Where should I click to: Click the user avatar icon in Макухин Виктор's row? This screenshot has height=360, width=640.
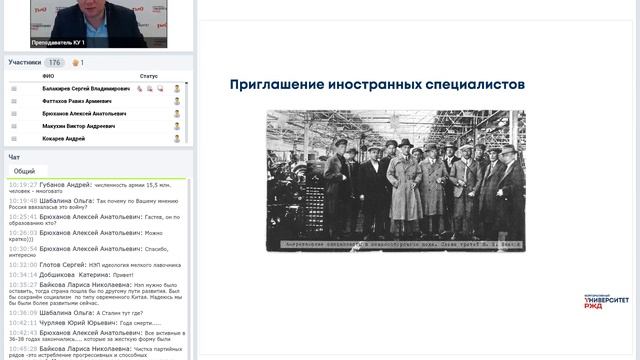coord(177,126)
